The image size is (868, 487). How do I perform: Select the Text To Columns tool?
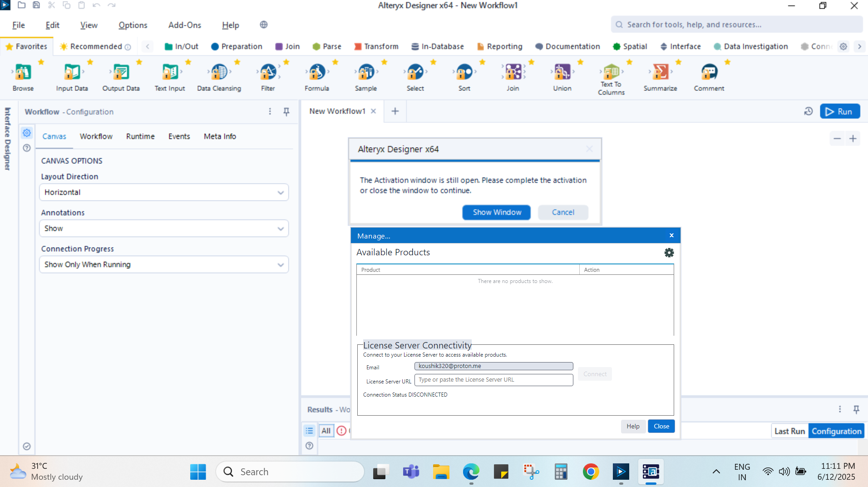(x=611, y=71)
